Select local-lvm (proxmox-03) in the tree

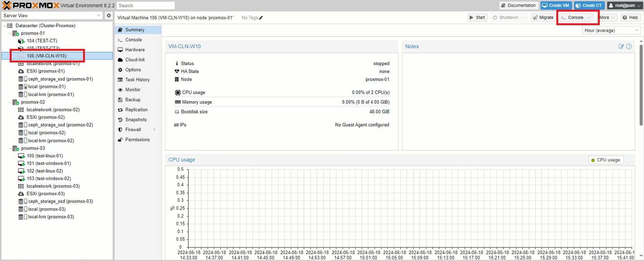[x=57, y=217]
